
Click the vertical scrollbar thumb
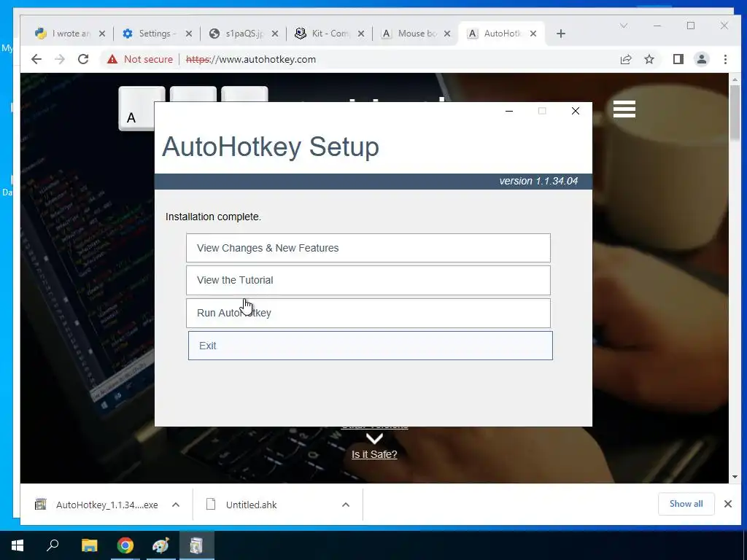[x=735, y=112]
